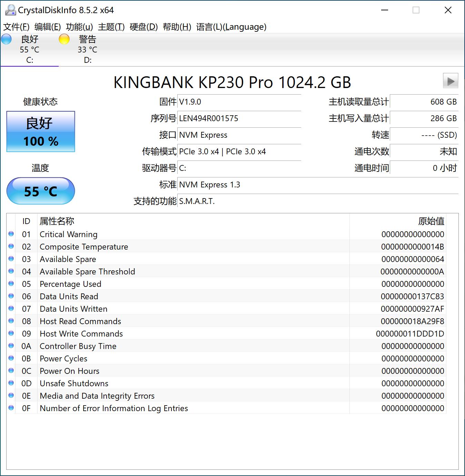This screenshot has width=465, height=476.
Task: Click the blue dot beside Power On Hours
Action: 11,370
